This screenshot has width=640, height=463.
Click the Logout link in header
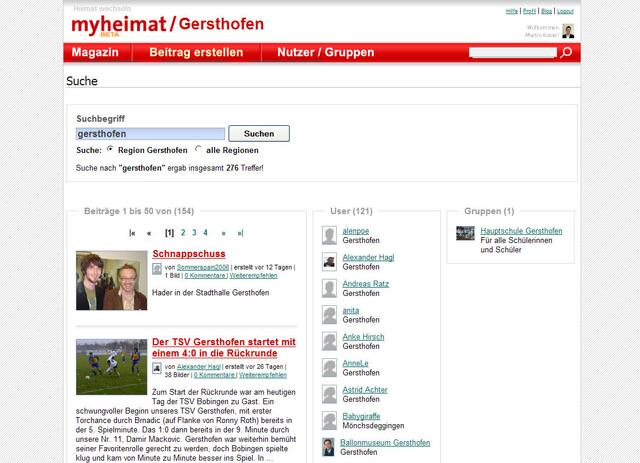click(x=565, y=11)
